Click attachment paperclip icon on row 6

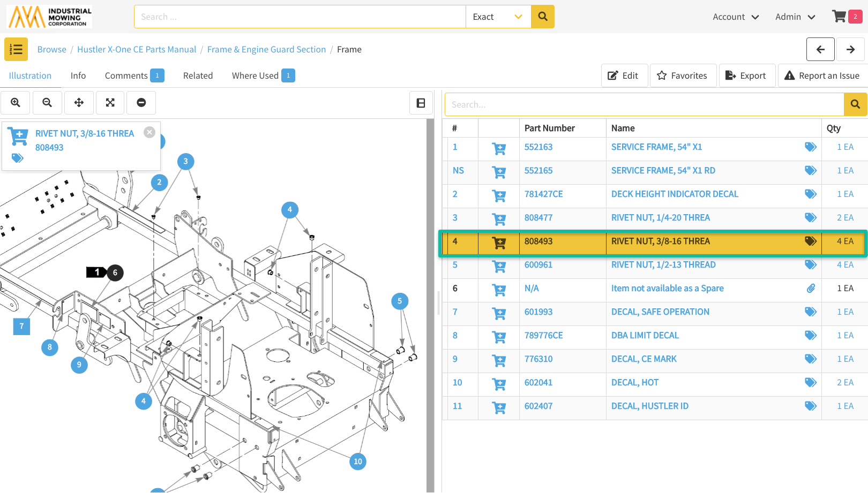pyautogui.click(x=811, y=288)
